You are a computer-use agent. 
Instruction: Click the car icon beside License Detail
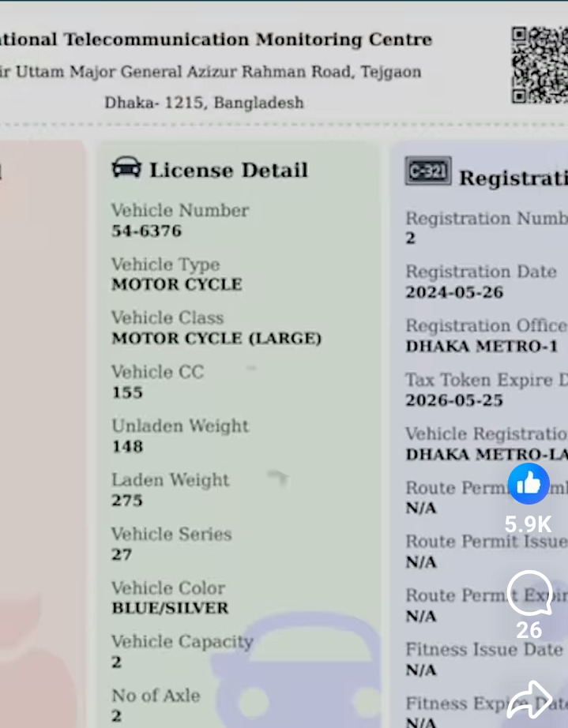point(126,168)
